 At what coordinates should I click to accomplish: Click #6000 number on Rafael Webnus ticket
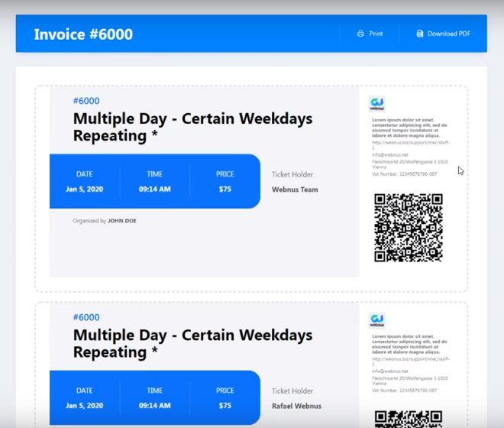pyautogui.click(x=86, y=317)
